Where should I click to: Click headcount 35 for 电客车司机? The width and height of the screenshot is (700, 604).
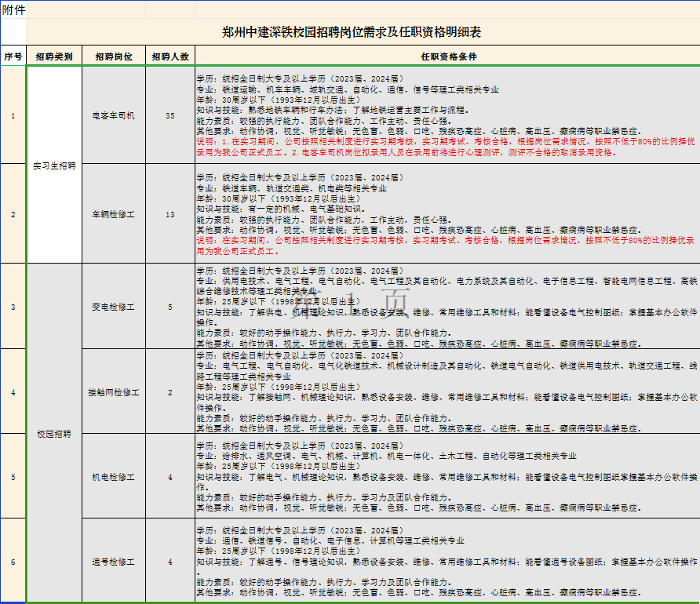tap(170, 115)
